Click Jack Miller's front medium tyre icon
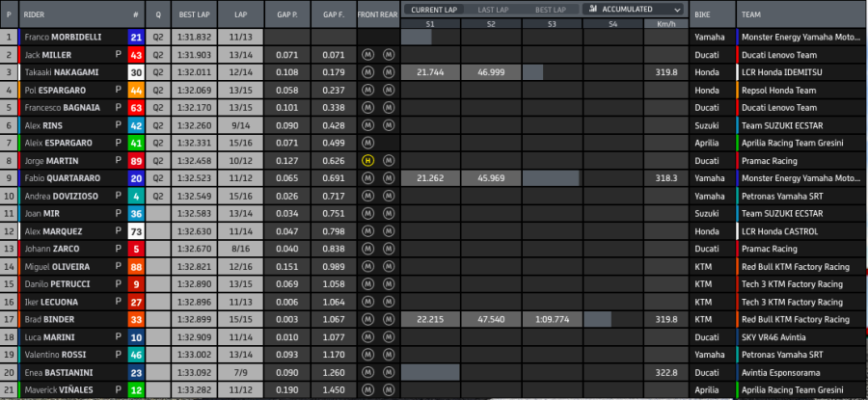Image resolution: width=868 pixels, height=400 pixels. pos(367,55)
